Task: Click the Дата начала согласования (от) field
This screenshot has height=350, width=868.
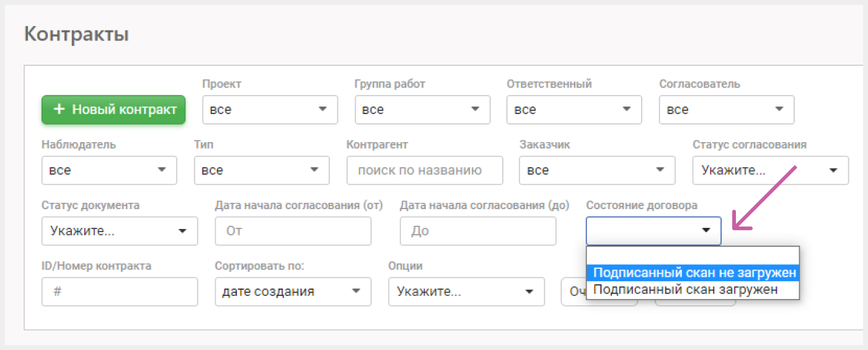Action: pyautogui.click(x=293, y=231)
